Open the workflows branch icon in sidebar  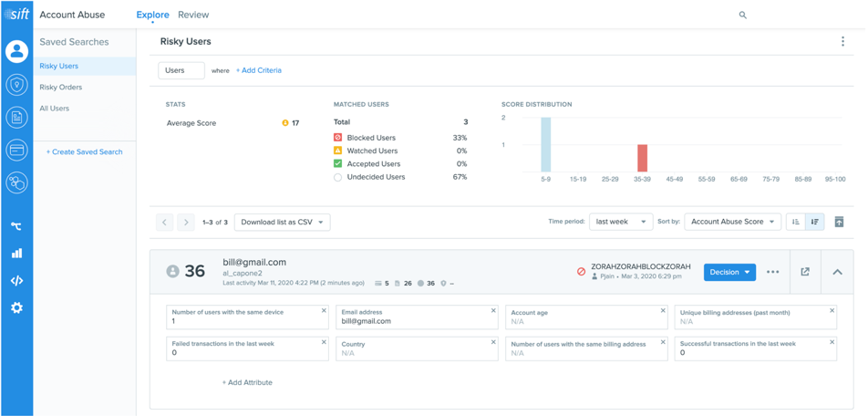point(16,225)
